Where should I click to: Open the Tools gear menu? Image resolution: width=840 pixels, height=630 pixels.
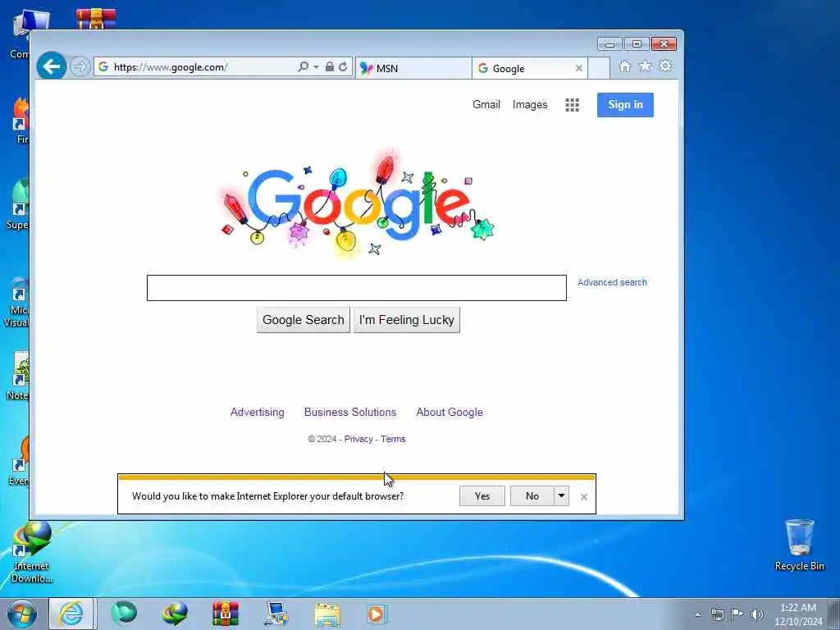(x=664, y=66)
